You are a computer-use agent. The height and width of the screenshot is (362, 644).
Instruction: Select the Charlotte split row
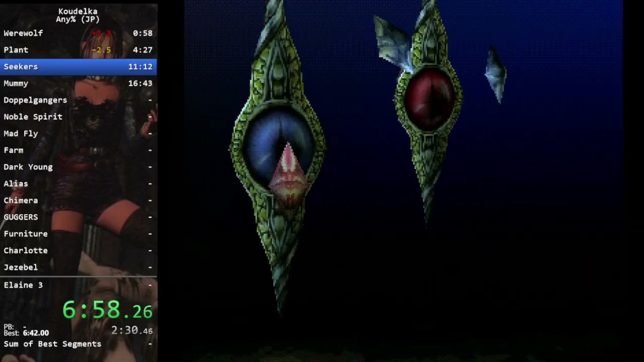click(x=78, y=250)
